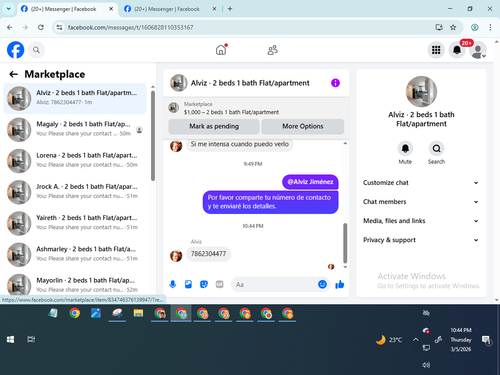Choose a GIF from the GIF icon
The image size is (500, 375).
(x=219, y=284)
